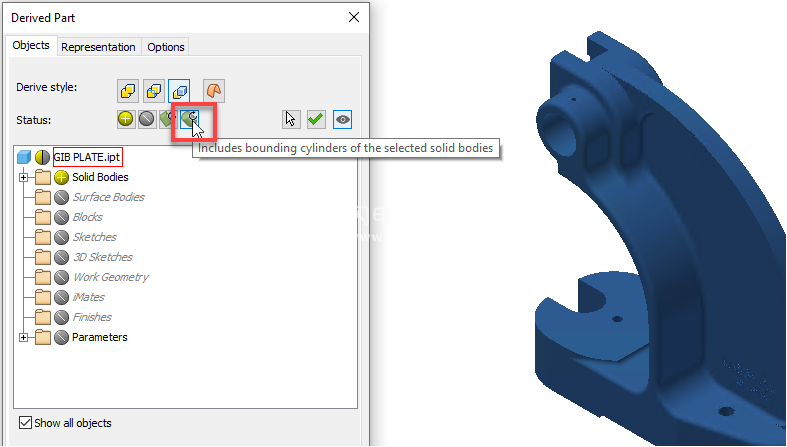Select the GIB PLATE.ipt tree root
Viewport: 787px width, 447px height.
tap(87, 157)
